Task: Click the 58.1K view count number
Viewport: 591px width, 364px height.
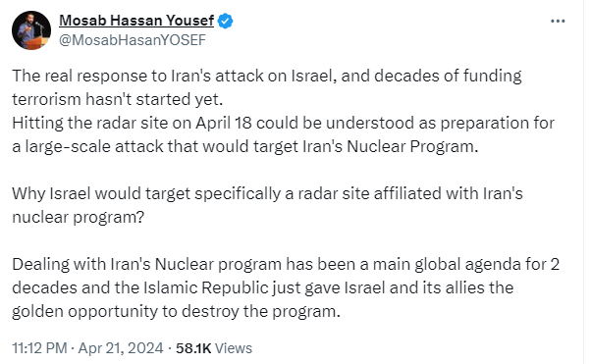Action: (x=193, y=348)
